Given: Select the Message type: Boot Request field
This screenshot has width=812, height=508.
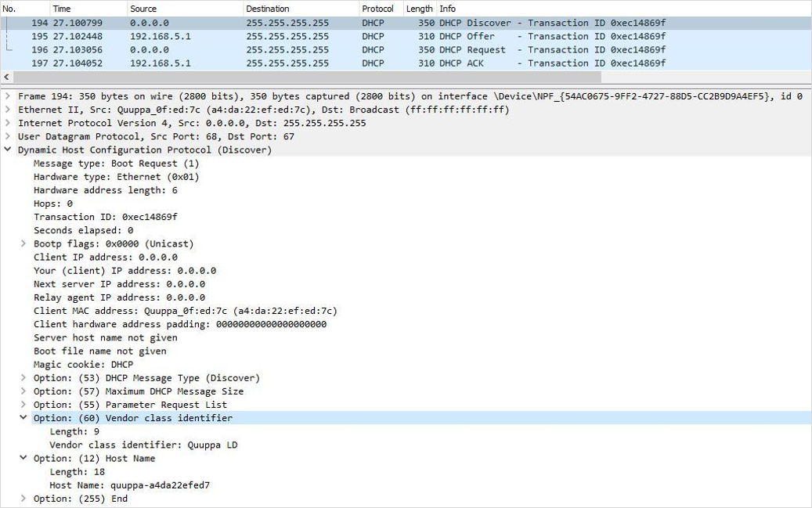Looking at the screenshot, I should pyautogui.click(x=116, y=163).
